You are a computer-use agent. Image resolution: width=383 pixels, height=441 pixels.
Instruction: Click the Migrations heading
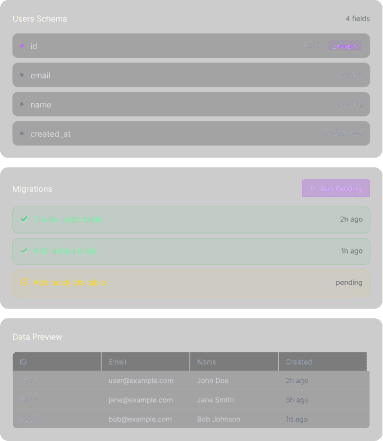coord(32,189)
